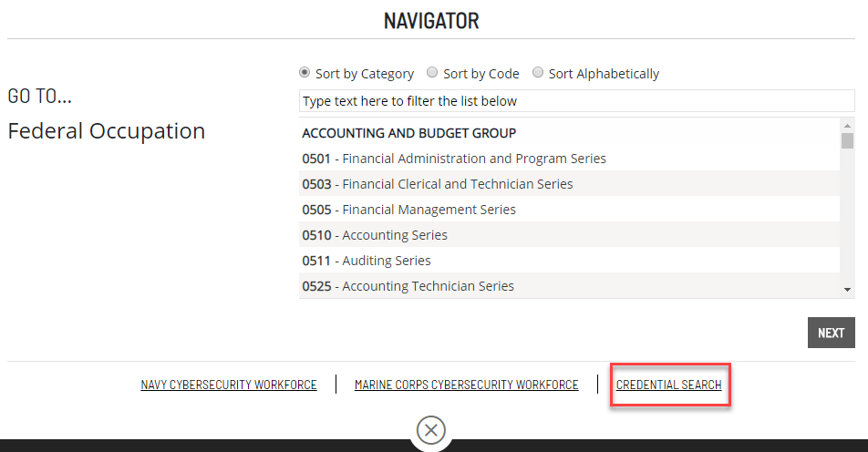
Task: Select 0501 Financial Administration and Program Series
Action: 454,159
